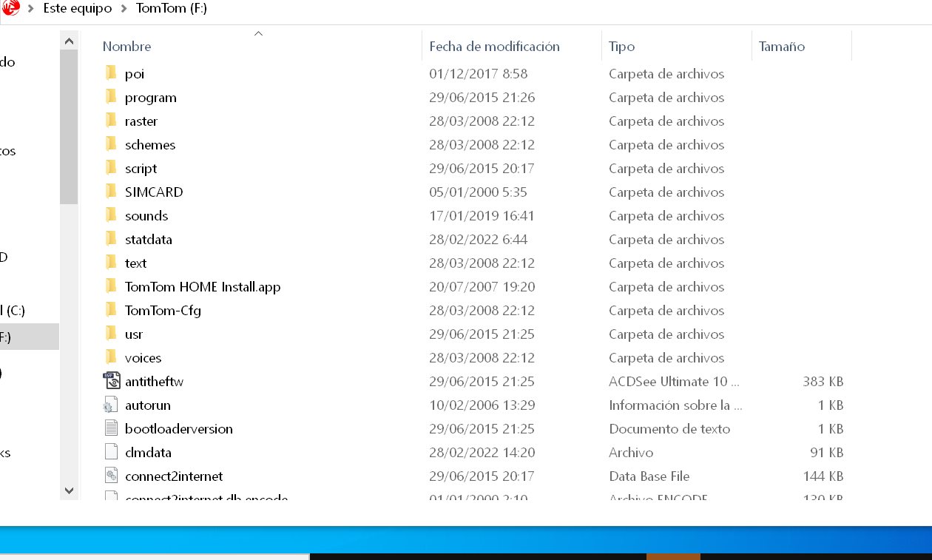The width and height of the screenshot is (932, 560).
Task: Select the voices folder icon
Action: [x=111, y=357]
